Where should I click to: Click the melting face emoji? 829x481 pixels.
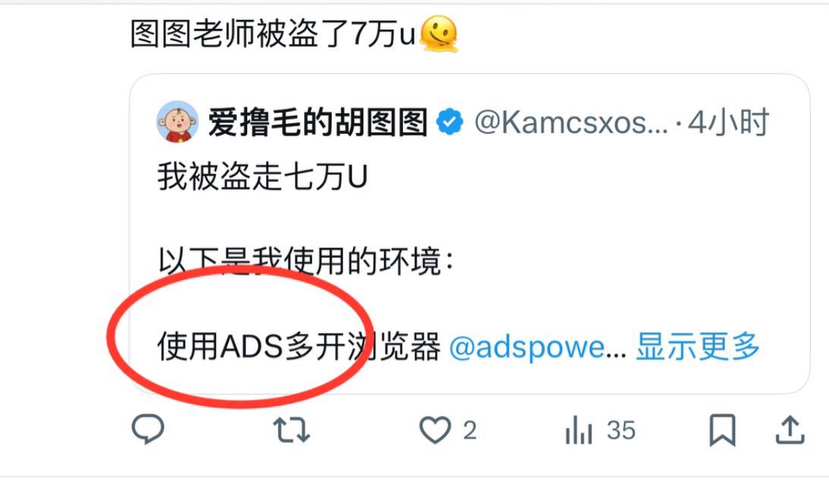(439, 33)
